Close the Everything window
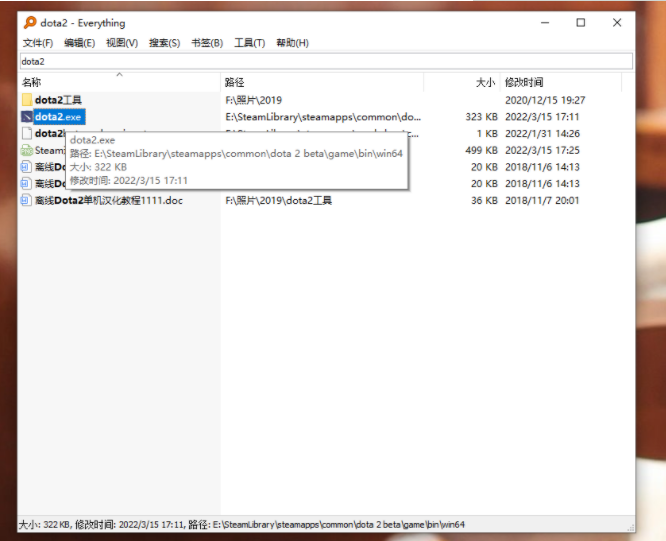The width and height of the screenshot is (666, 541). click(x=617, y=23)
